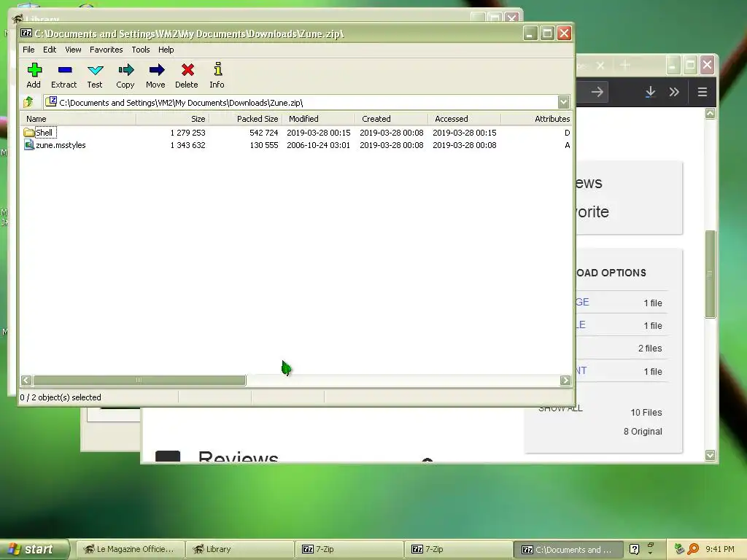The width and height of the screenshot is (747, 560).
Task: Click C:\Documents and taskbar button
Action: point(568,550)
